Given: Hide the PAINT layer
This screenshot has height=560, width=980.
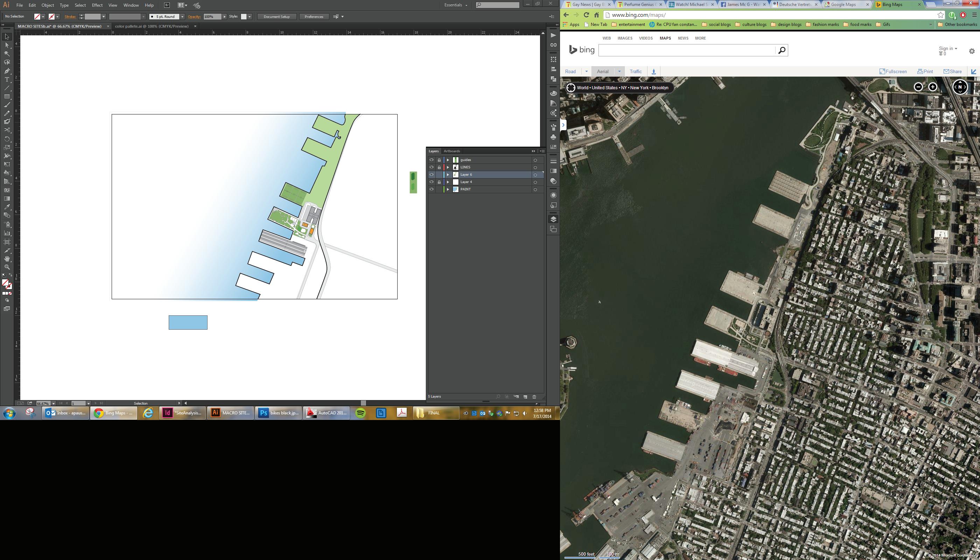Looking at the screenshot, I should (x=431, y=189).
